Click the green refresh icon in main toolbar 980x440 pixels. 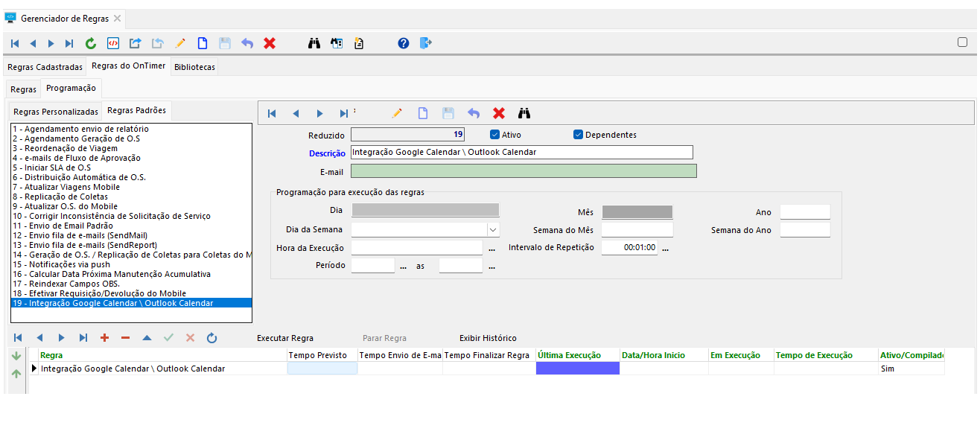click(91, 44)
